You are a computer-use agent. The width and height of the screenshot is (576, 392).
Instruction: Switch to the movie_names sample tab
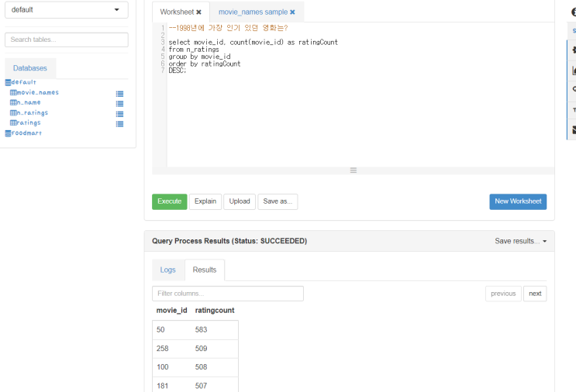[253, 12]
